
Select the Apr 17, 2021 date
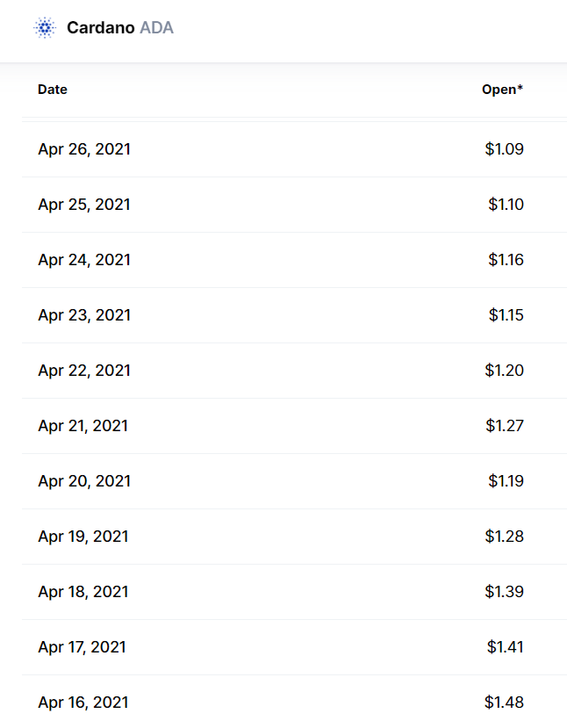(82, 647)
